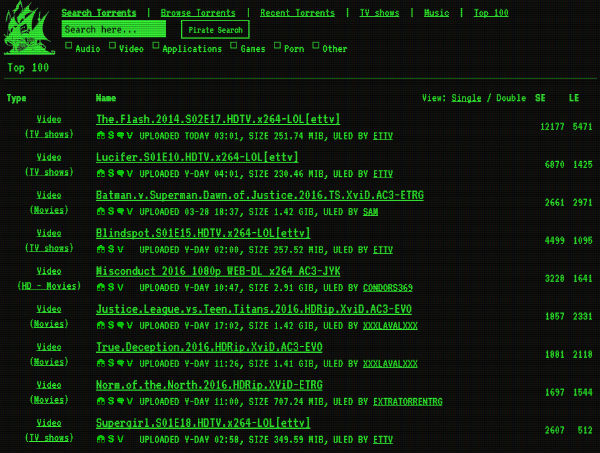Click the Name column header
Image resolution: width=600 pixels, height=453 pixels.
pyautogui.click(x=106, y=98)
